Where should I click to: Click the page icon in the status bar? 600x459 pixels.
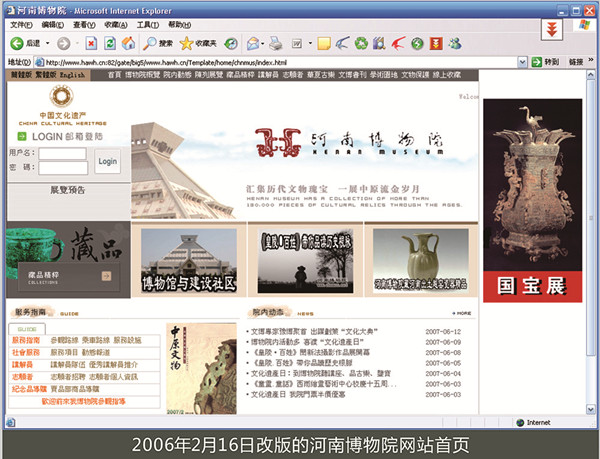tap(10, 422)
